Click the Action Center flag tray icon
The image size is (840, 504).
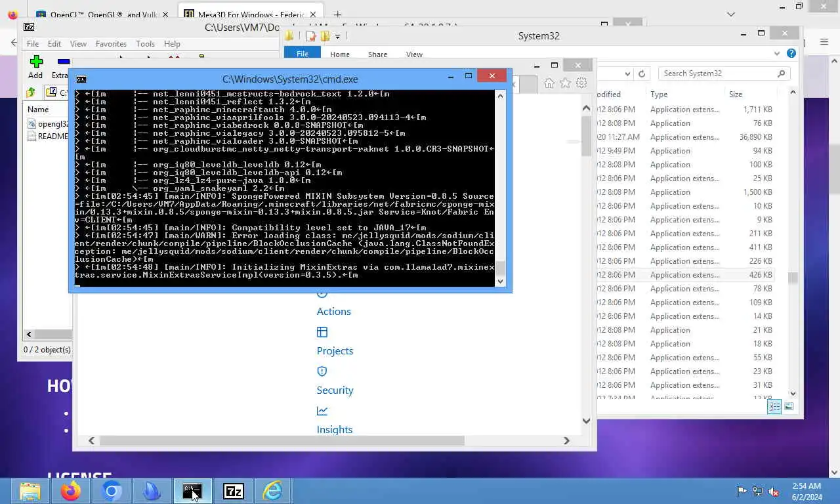742,491
